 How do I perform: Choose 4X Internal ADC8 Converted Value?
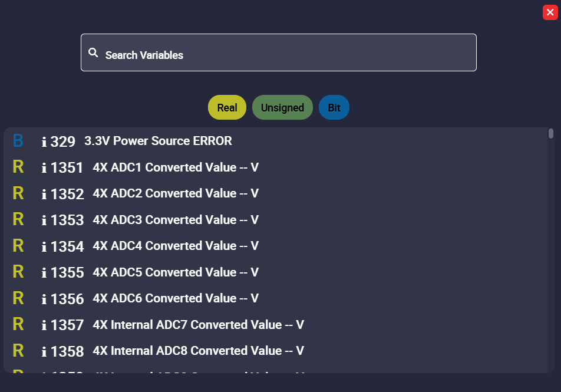click(x=198, y=351)
